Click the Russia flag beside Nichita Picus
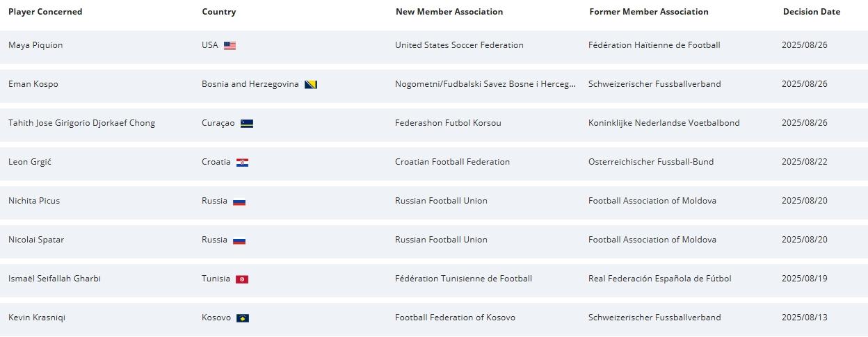 239,202
